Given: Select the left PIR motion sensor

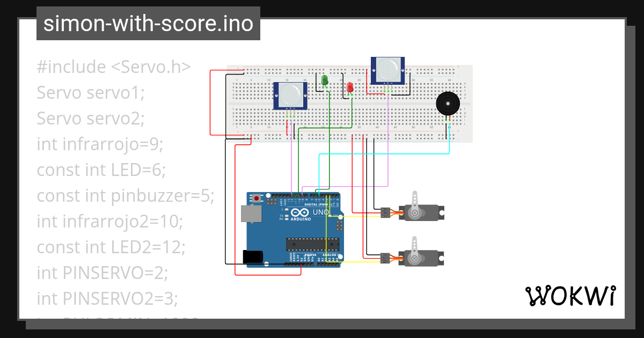Looking at the screenshot, I should 290,96.
